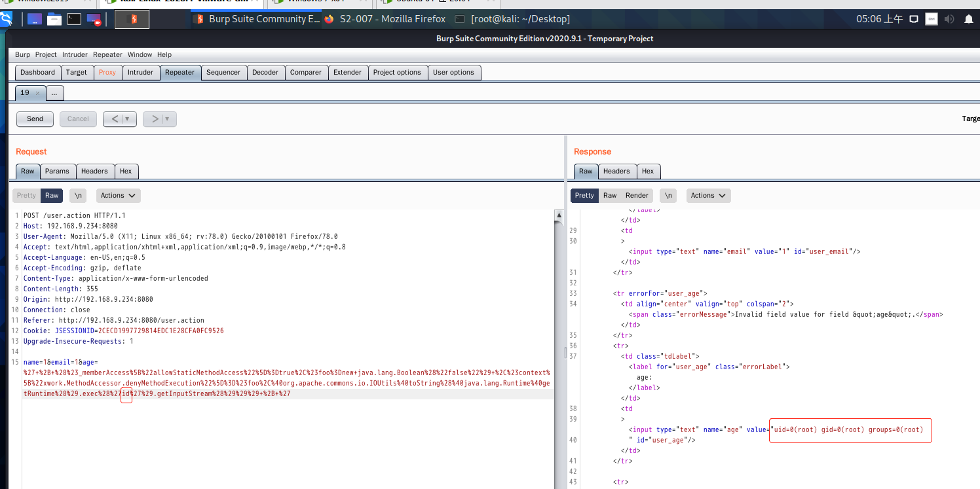Switch to the Response Headers tab

click(616, 171)
